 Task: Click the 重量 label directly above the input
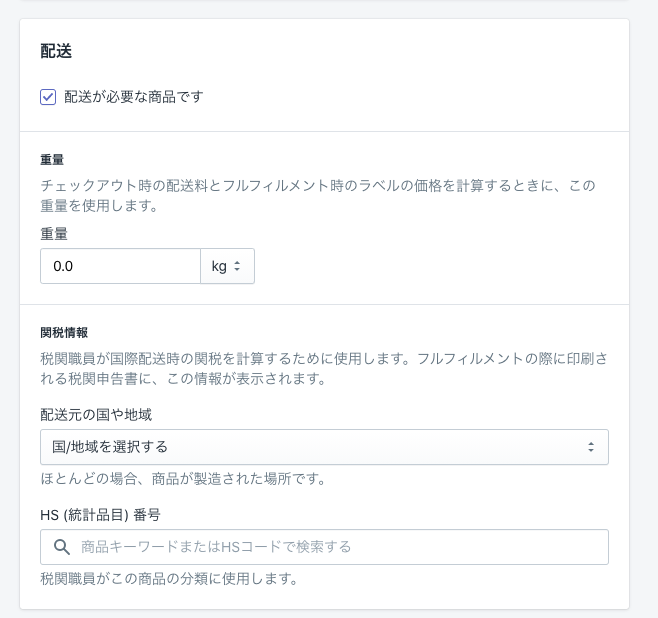pyautogui.click(x=54, y=233)
